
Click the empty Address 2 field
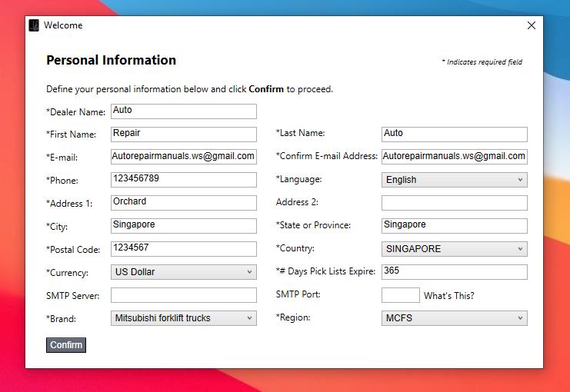(x=455, y=203)
